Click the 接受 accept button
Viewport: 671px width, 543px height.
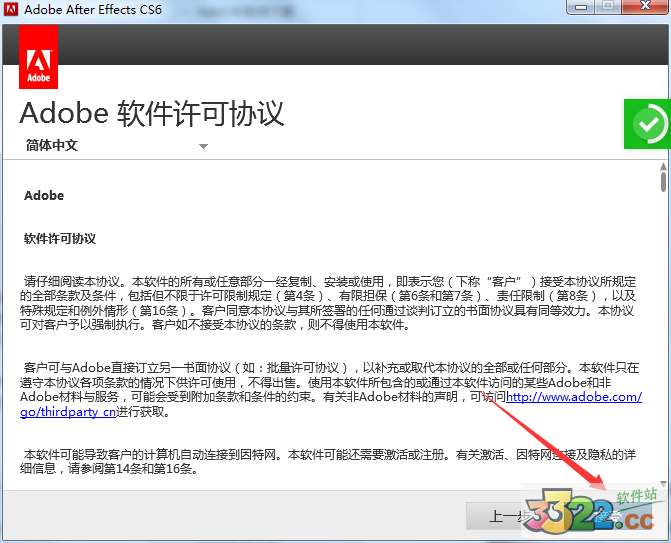click(608, 516)
